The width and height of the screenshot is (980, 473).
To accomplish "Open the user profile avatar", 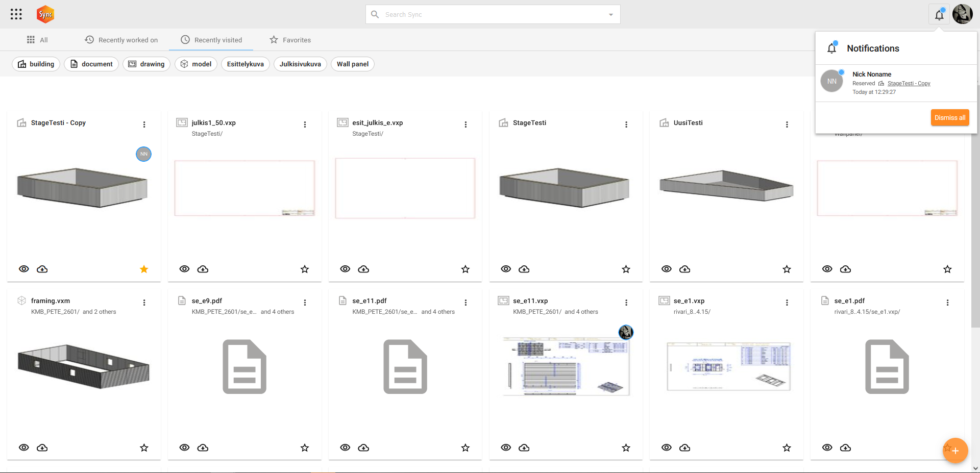I will click(x=962, y=14).
